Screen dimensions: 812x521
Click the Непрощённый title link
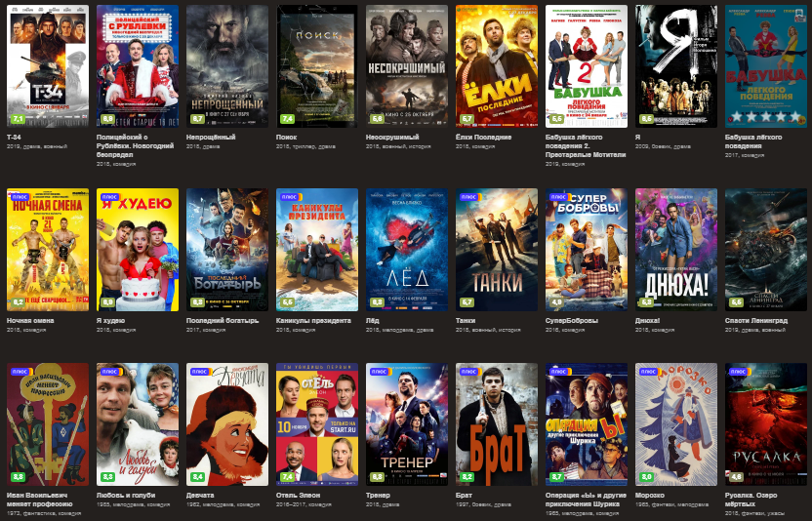click(211, 138)
